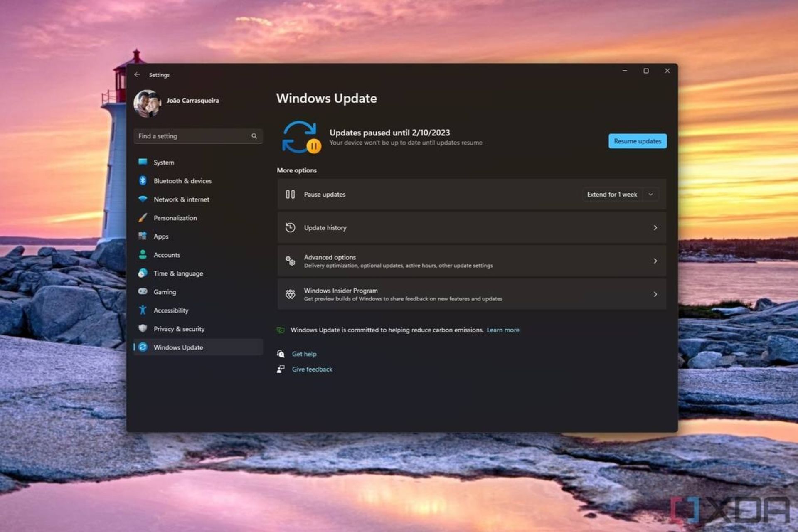
Task: Click the Windows Insider Program icon
Action: pos(290,294)
